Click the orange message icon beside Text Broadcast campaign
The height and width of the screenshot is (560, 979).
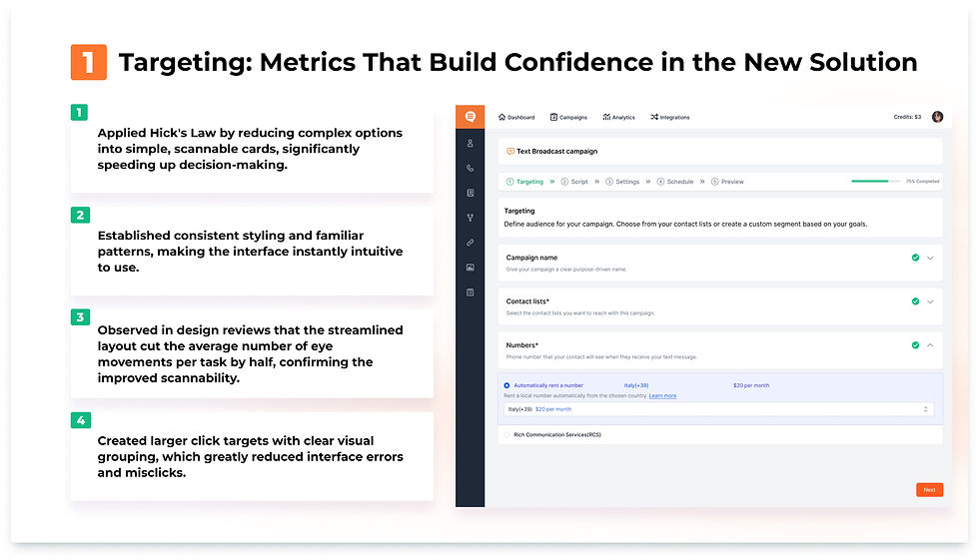tap(510, 151)
